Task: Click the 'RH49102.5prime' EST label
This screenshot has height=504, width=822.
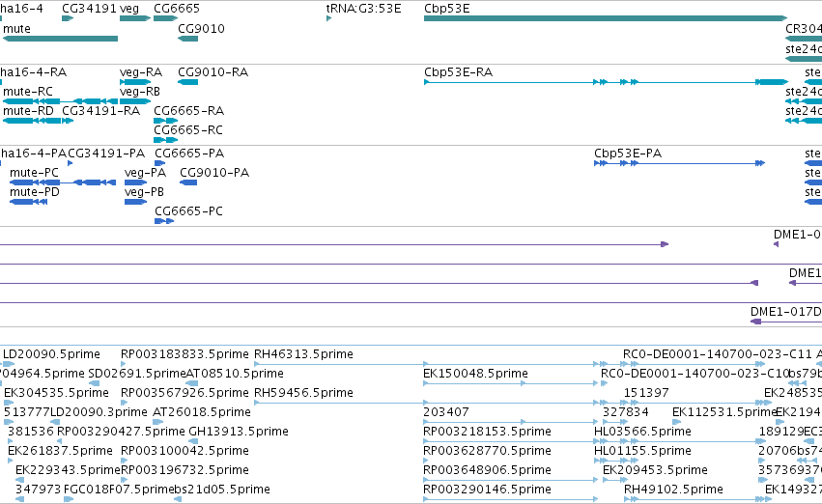Action: [x=673, y=490]
